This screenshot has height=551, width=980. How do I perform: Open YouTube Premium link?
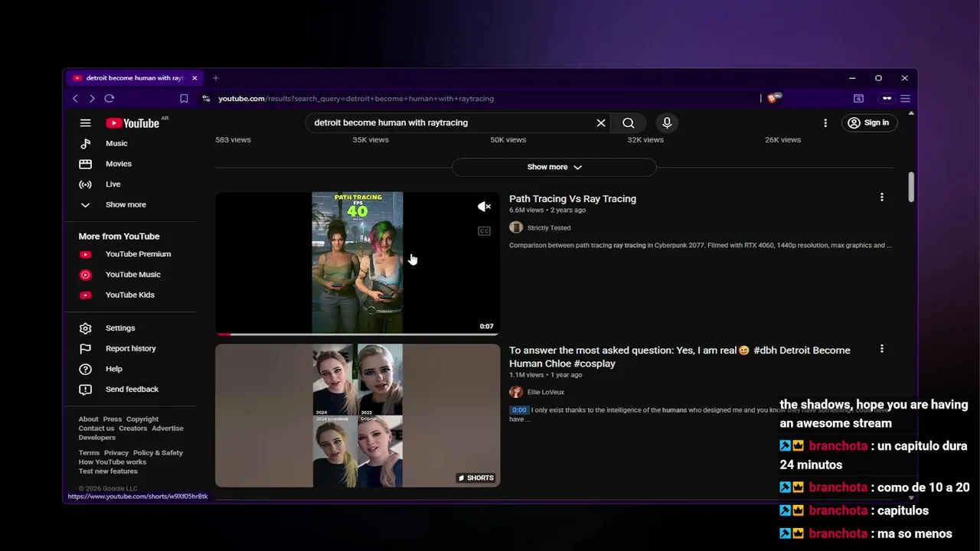click(138, 254)
